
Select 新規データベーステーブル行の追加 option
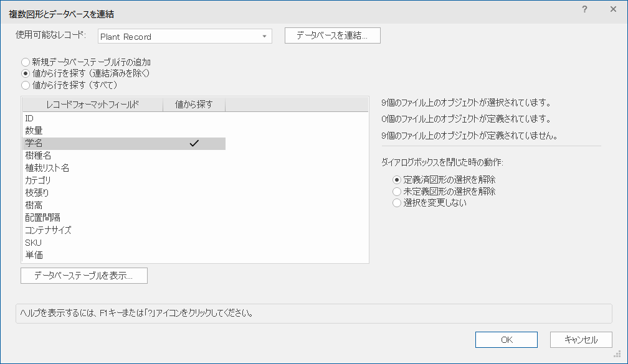tap(25, 62)
